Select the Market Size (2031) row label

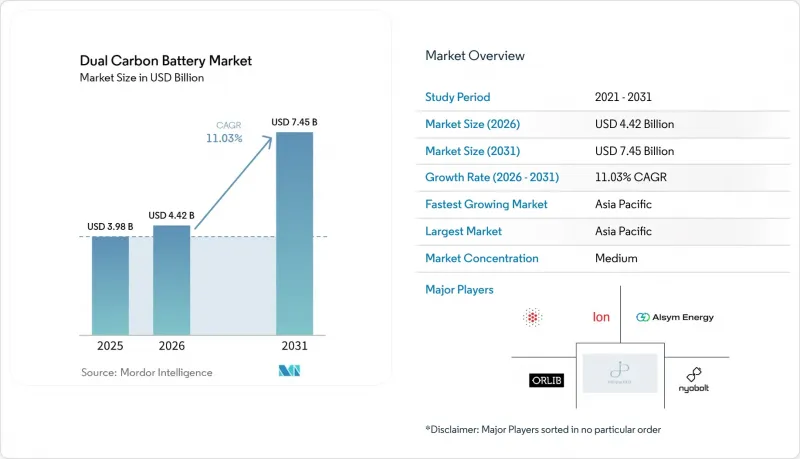[472, 151]
